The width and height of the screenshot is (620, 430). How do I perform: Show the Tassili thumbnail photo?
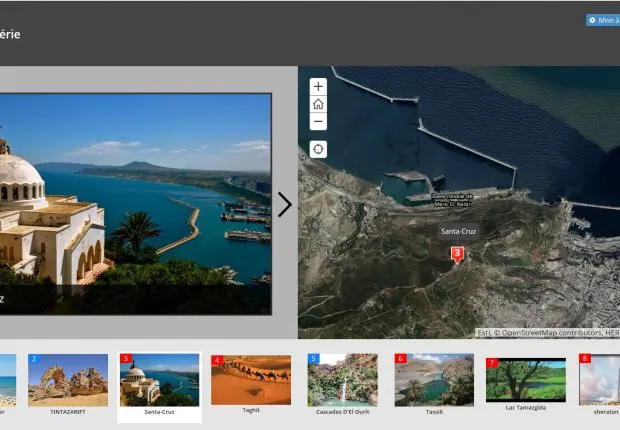433,380
